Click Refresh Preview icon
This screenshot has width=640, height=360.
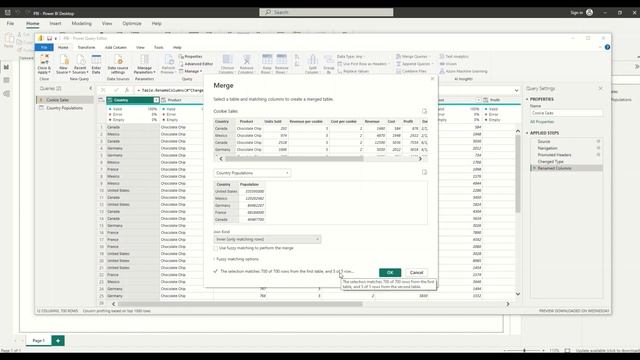pyautogui.click(x=168, y=60)
